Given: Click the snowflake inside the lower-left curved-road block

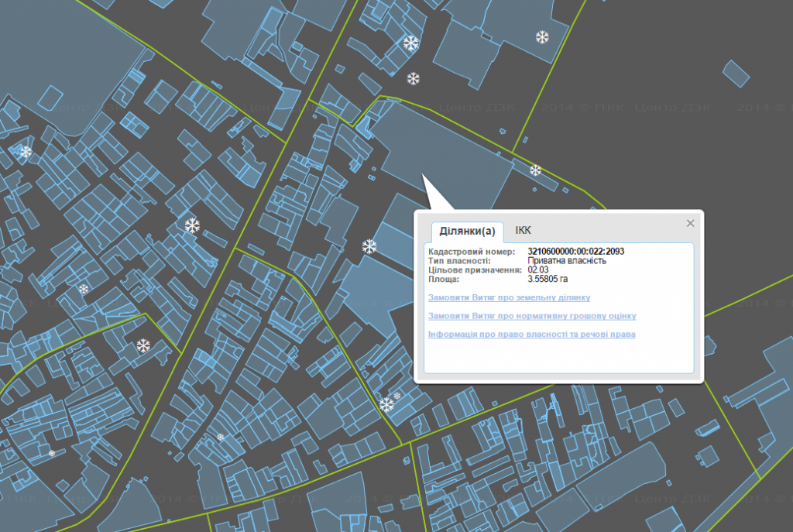Looking at the screenshot, I should pyautogui.click(x=142, y=345).
